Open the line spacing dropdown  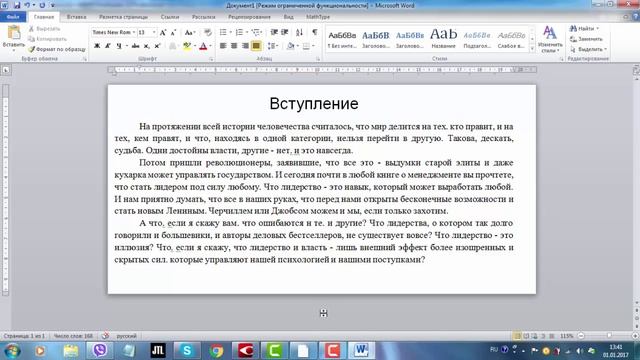coord(273,46)
